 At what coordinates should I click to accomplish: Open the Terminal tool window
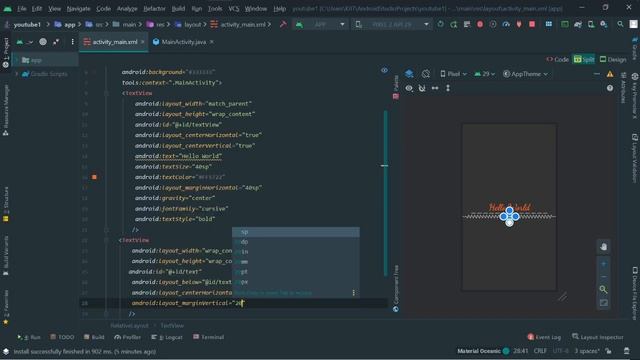208,337
